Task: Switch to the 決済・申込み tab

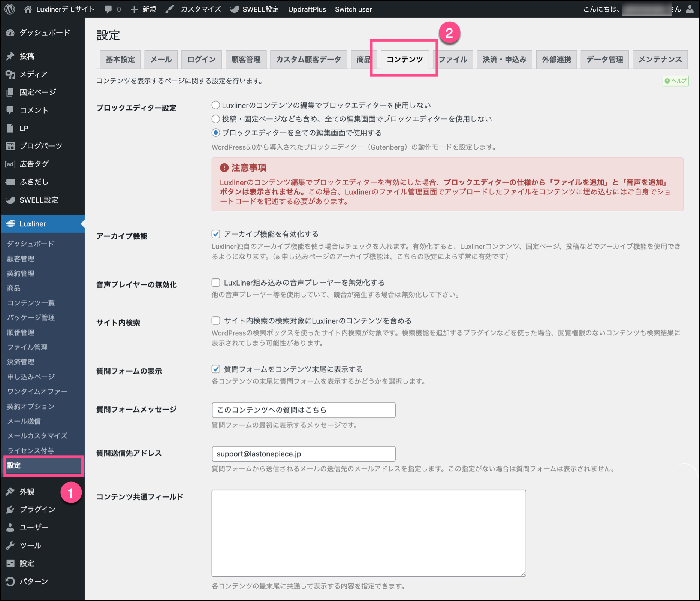Action: 504,60
